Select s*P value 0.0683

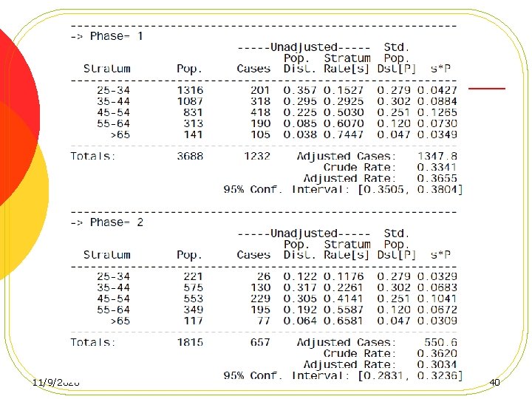click(437, 287)
